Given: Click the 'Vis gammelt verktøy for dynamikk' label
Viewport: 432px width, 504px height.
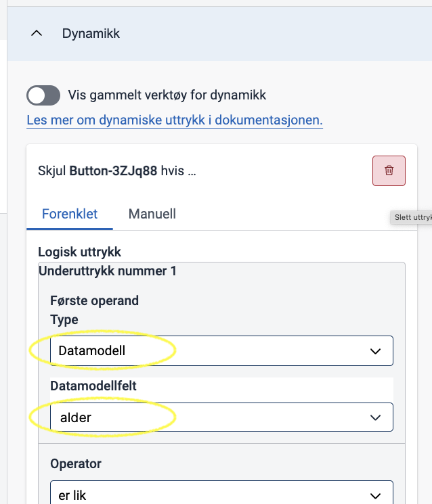Looking at the screenshot, I should (x=167, y=95).
